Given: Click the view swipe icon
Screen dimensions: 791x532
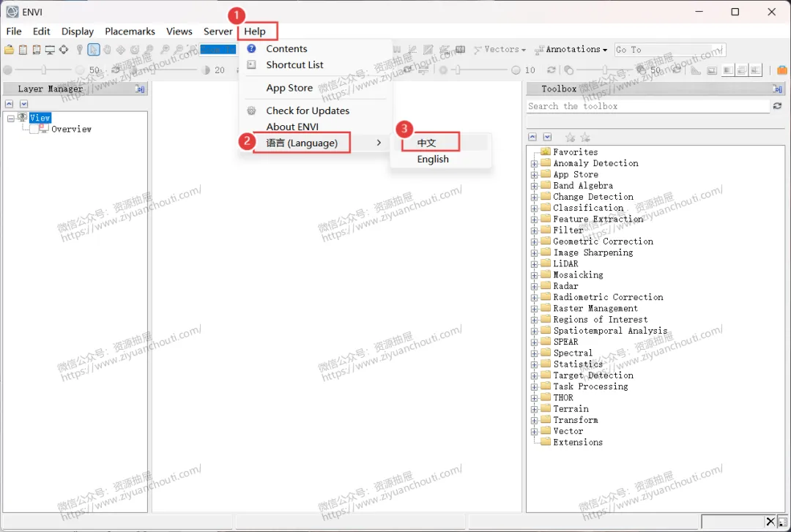Looking at the screenshot, I should tap(755, 70).
